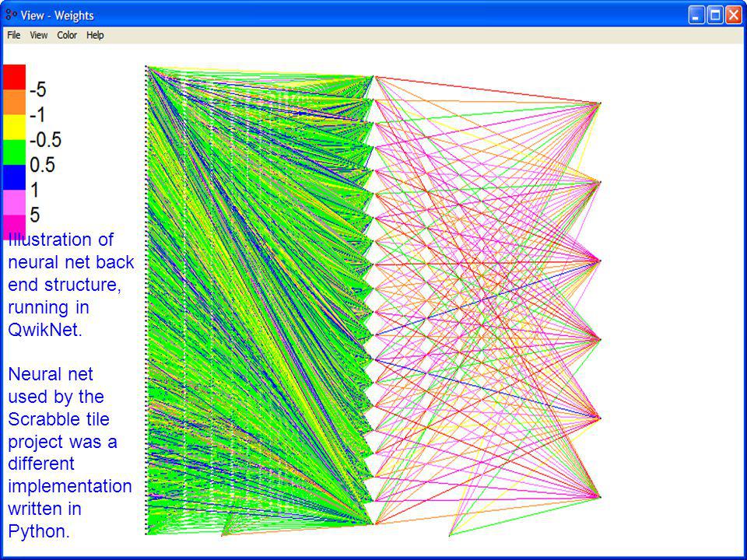Click the -0.5 legend value label
The width and height of the screenshot is (747, 560).
[45, 139]
